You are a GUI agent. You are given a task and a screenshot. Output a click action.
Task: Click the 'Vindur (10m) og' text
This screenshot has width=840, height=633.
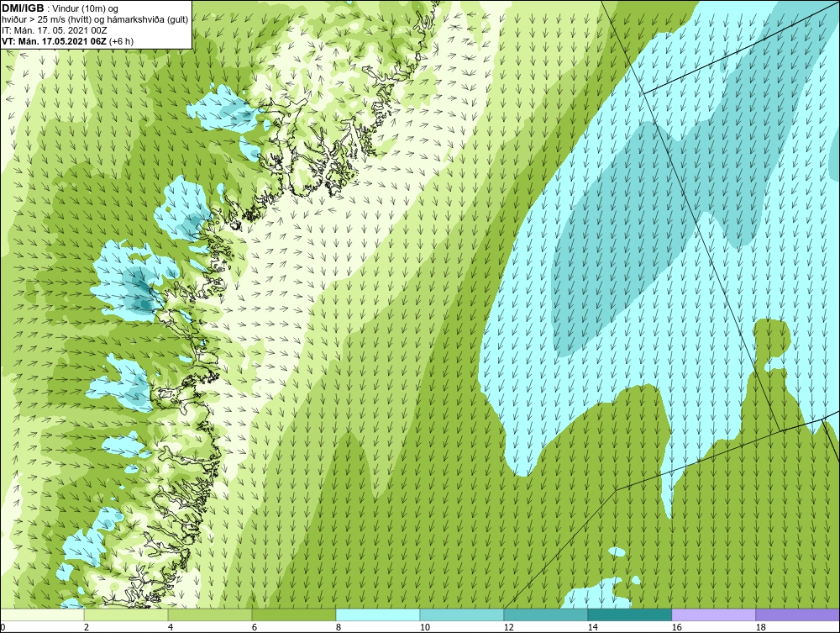[x=86, y=9]
